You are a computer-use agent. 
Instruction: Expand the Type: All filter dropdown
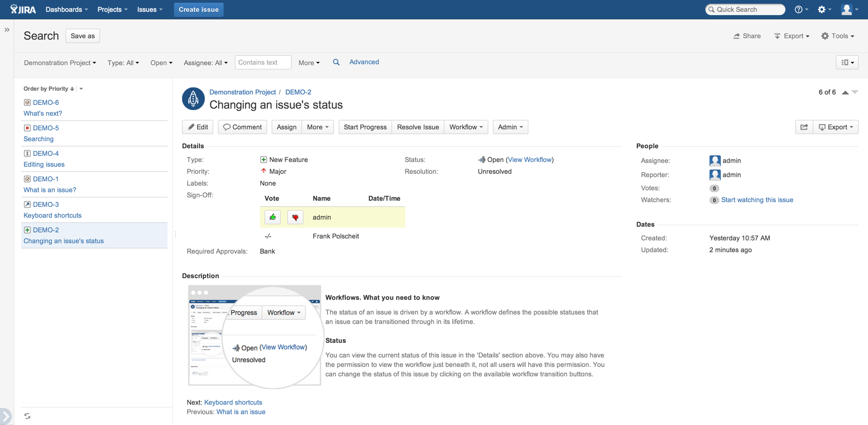(x=123, y=62)
